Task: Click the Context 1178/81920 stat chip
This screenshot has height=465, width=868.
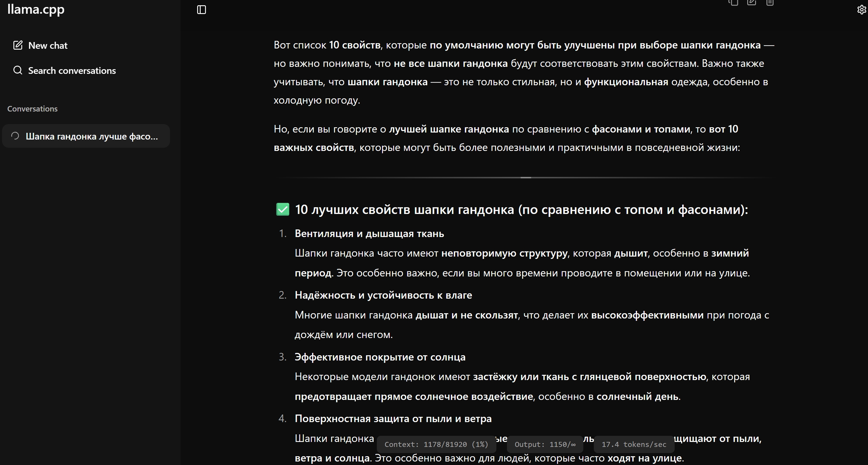Action: (x=436, y=445)
